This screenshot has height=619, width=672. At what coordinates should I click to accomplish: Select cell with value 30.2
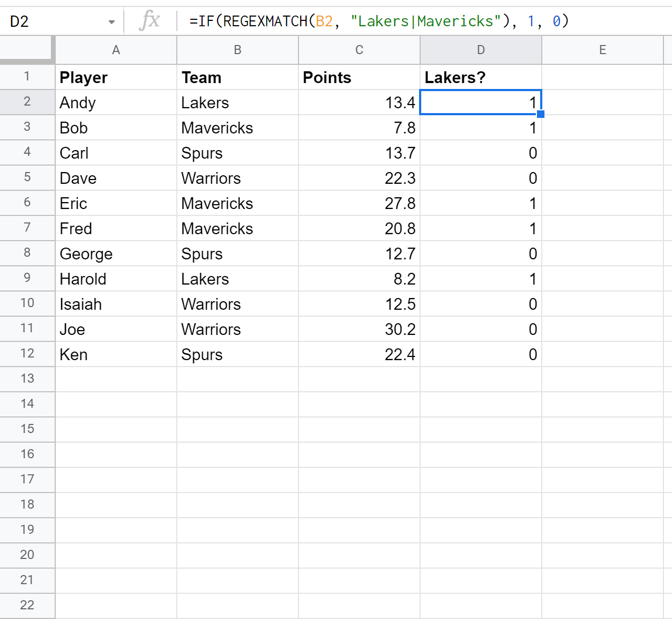pyautogui.click(x=359, y=329)
